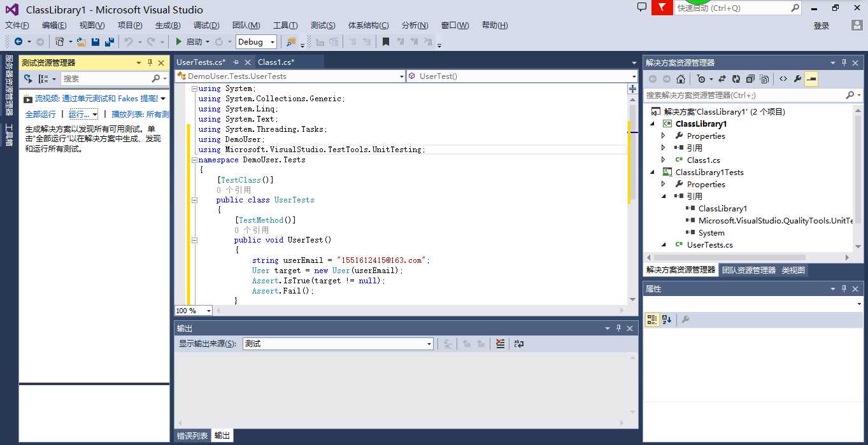Collapse the UserTests class code region
Viewport: 868px width, 445px height.
click(194, 200)
